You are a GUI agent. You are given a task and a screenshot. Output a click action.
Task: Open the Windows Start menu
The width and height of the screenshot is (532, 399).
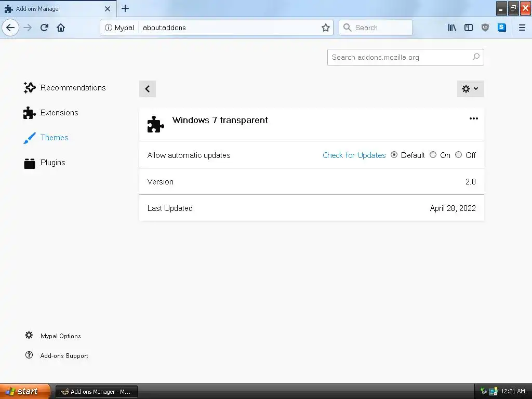click(25, 392)
